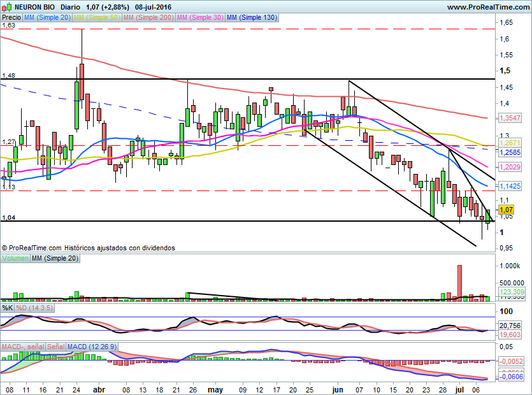Click the 'may' label on the date axis
Image resolution: width=532 pixels, height=395 pixels.
pyautogui.click(x=215, y=388)
